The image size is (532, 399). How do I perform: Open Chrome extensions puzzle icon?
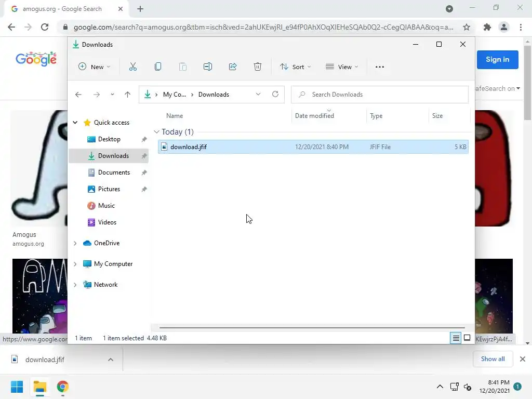(487, 27)
